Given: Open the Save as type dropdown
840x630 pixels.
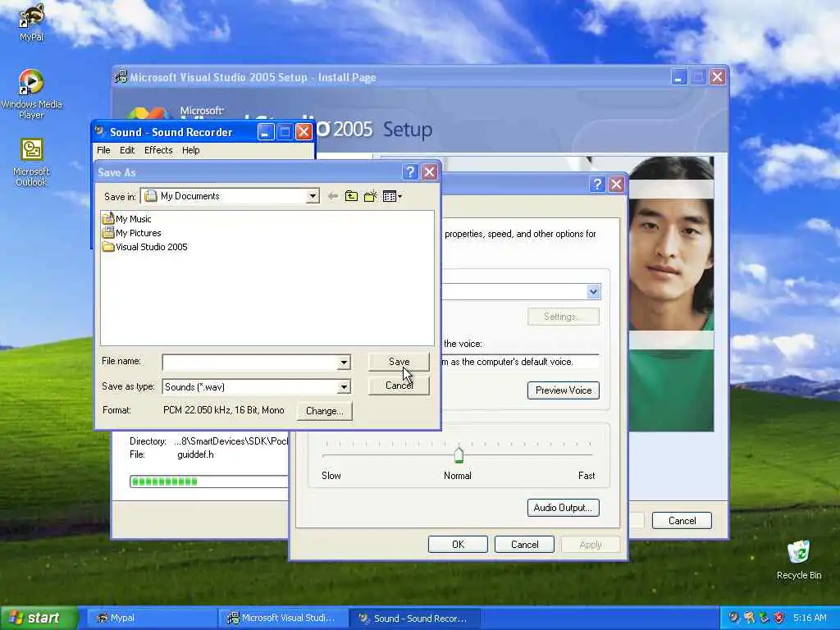Looking at the screenshot, I should click(344, 387).
